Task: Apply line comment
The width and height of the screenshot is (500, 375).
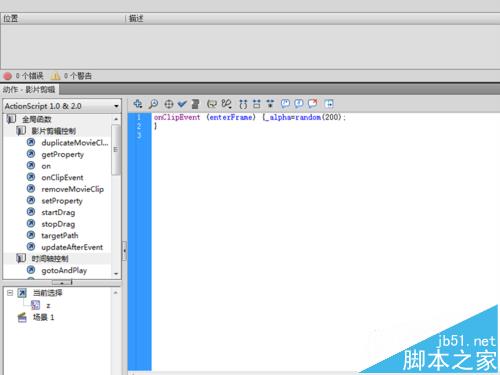Action: [299, 104]
